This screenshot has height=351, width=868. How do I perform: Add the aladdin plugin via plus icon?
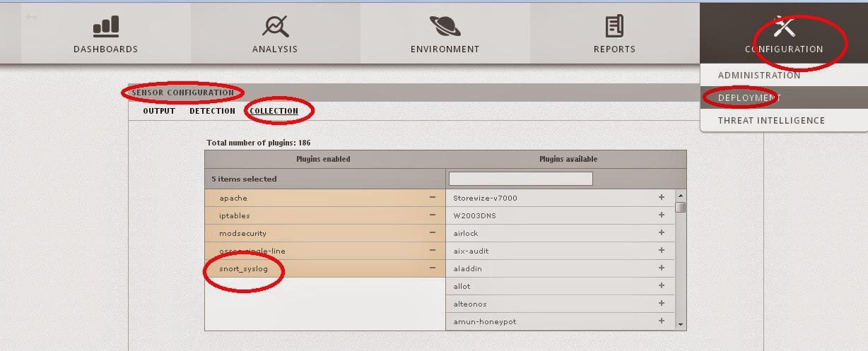click(662, 268)
